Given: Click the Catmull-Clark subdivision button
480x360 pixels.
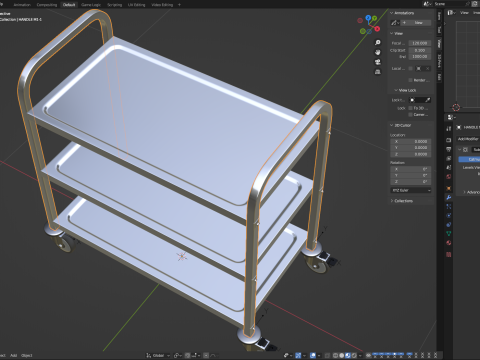Looking at the screenshot, I should click(469, 159).
